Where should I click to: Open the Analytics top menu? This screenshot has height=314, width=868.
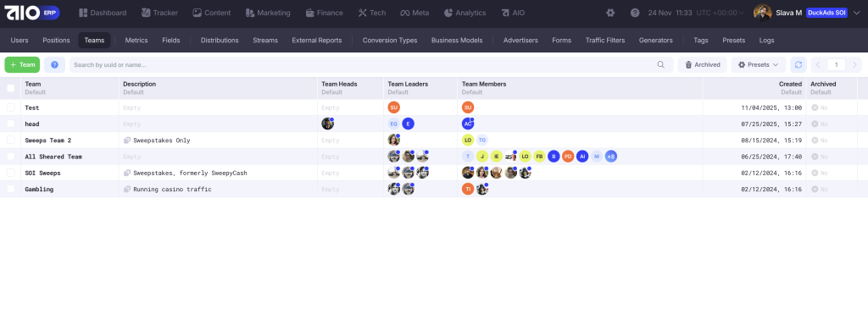465,13
